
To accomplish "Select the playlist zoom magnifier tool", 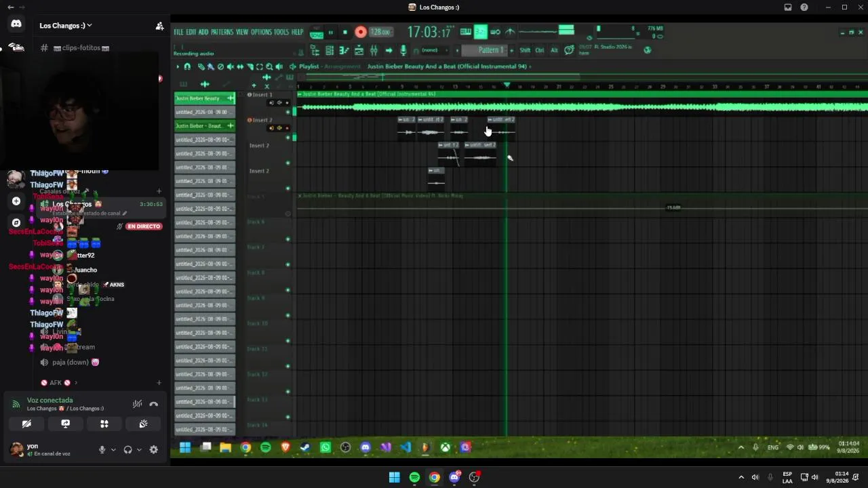I will coord(269,66).
